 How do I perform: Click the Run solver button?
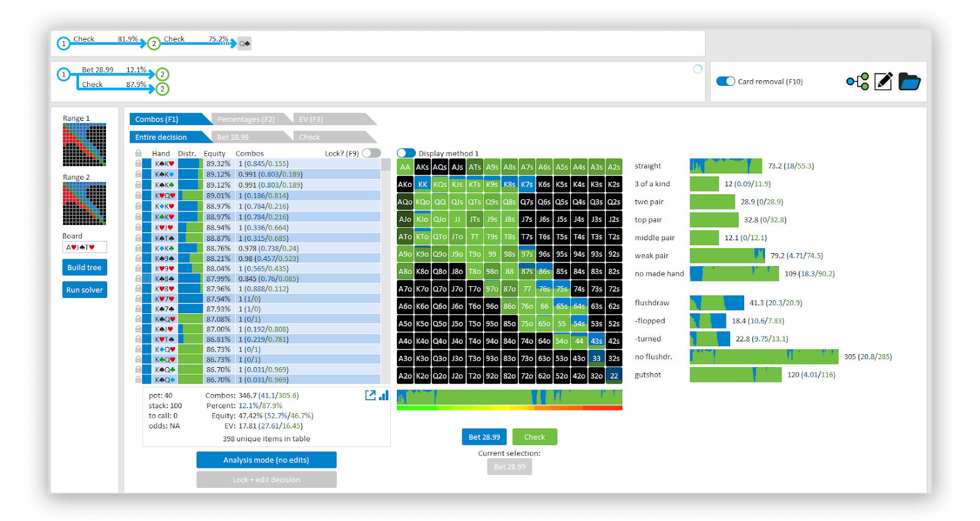pos(85,290)
